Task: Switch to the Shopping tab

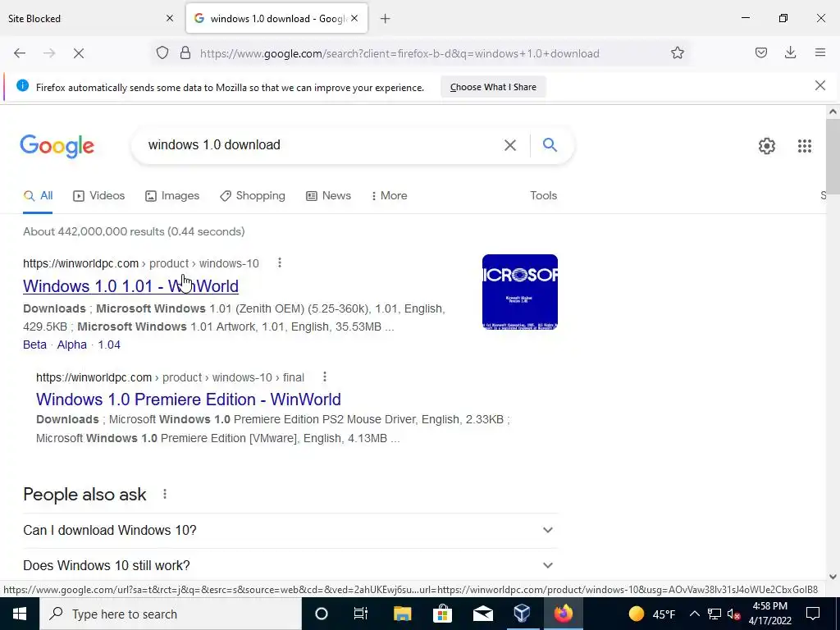Action: tap(253, 196)
